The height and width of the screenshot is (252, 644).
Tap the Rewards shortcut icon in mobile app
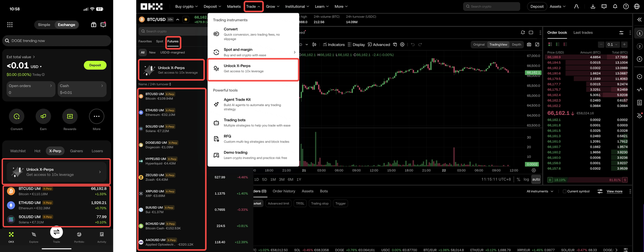pyautogui.click(x=70, y=116)
